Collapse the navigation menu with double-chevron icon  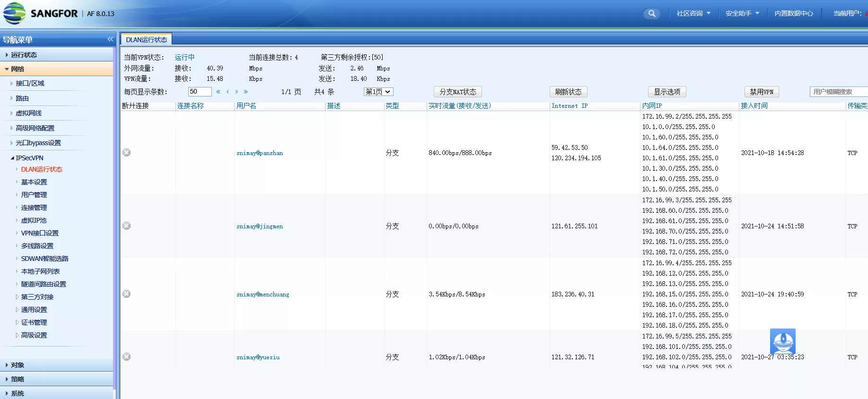pos(110,39)
